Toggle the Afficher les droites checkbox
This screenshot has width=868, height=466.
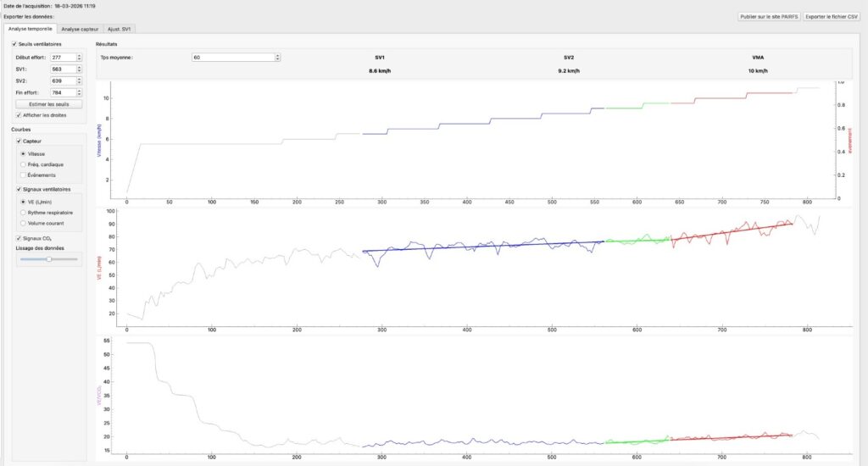[x=19, y=115]
